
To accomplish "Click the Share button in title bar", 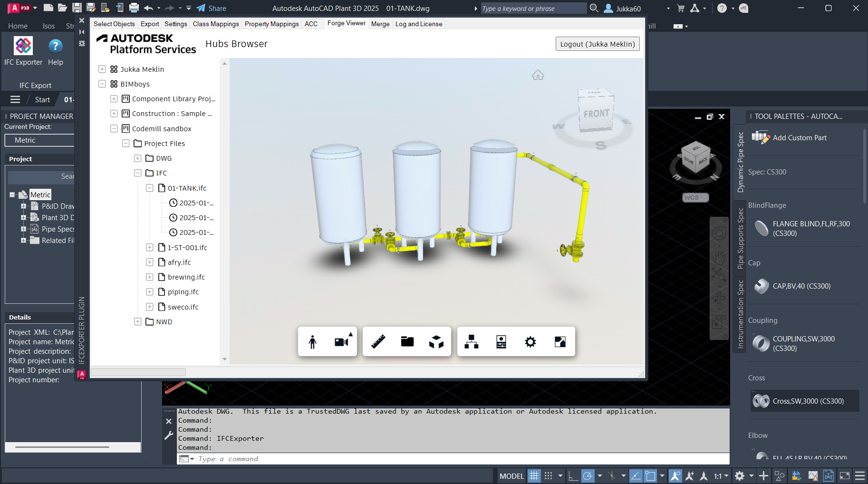I will (x=212, y=8).
